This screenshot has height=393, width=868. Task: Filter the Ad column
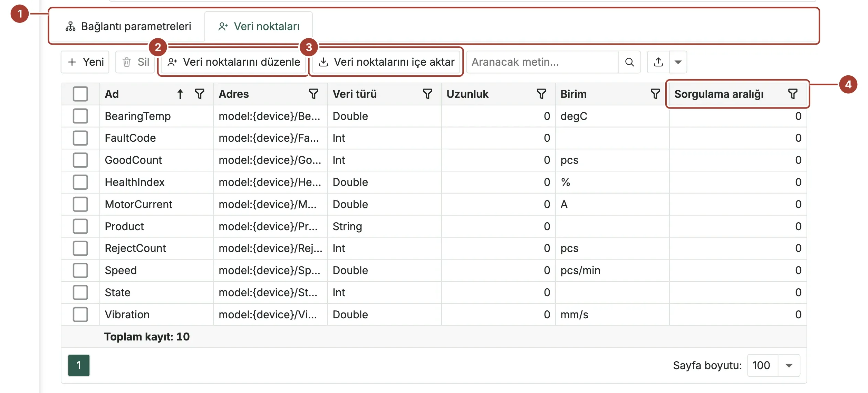(200, 94)
